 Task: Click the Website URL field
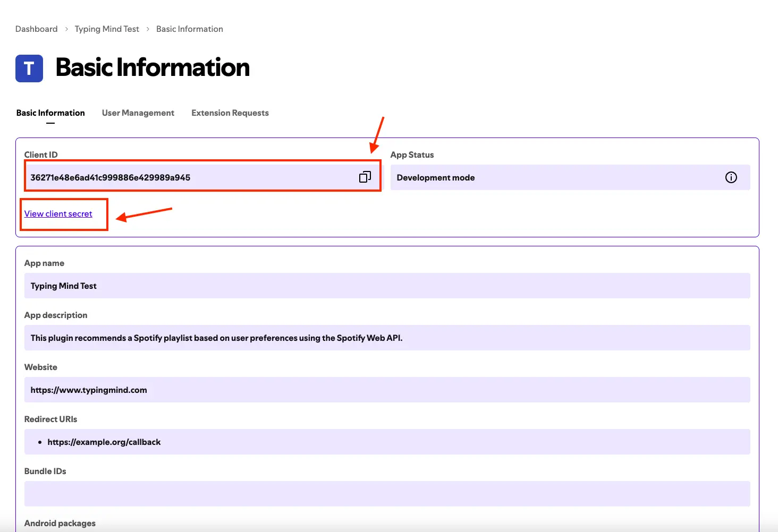387,390
